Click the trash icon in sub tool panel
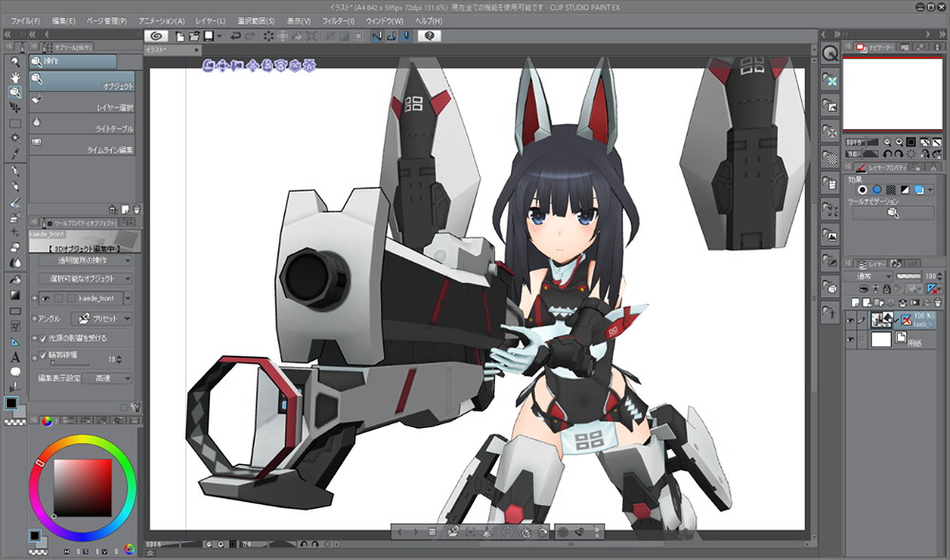 coord(136,210)
